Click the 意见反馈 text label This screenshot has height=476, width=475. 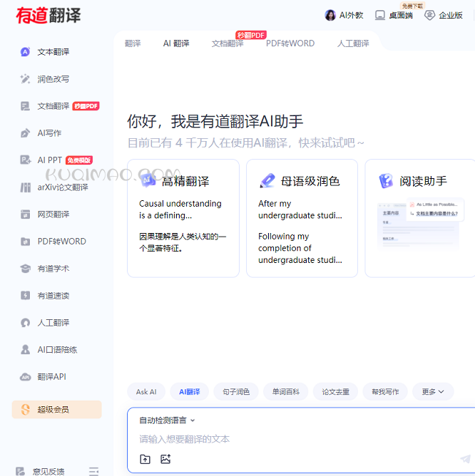[48, 471]
